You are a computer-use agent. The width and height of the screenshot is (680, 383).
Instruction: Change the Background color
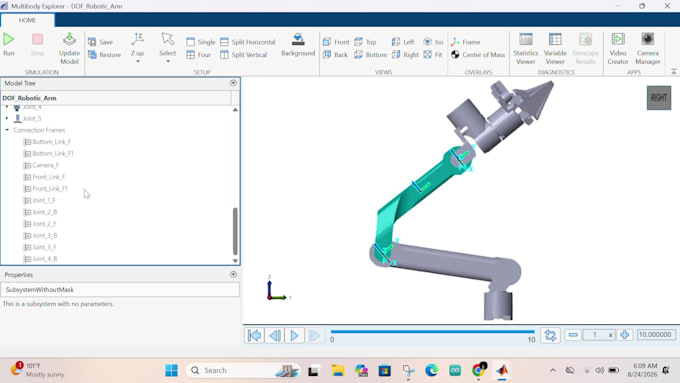click(298, 45)
